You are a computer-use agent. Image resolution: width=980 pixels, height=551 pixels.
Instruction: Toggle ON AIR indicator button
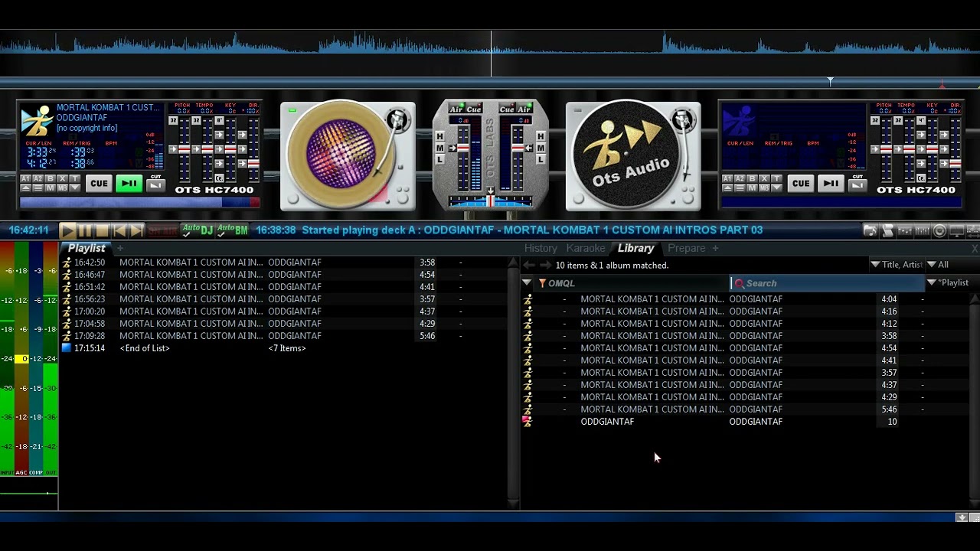click(x=162, y=230)
